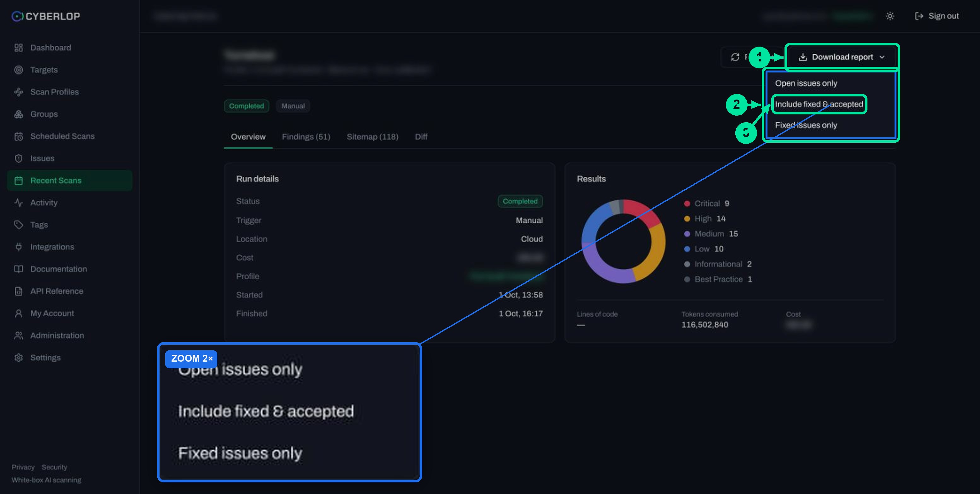The image size is (980, 494).
Task: Click the rescan refresh arrows icon
Action: pos(735,57)
